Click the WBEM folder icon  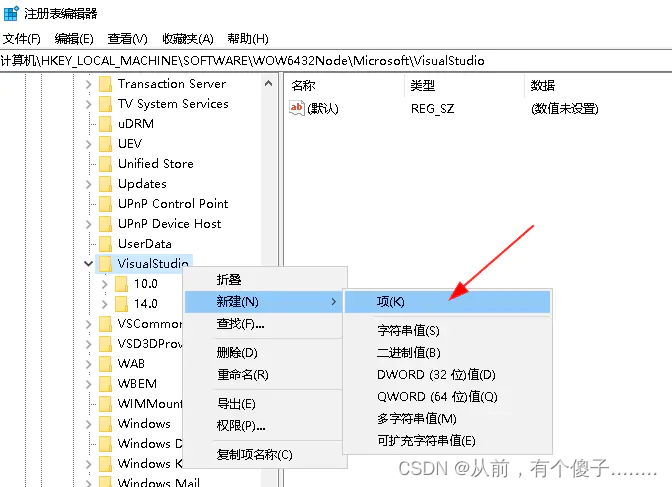click(x=105, y=384)
